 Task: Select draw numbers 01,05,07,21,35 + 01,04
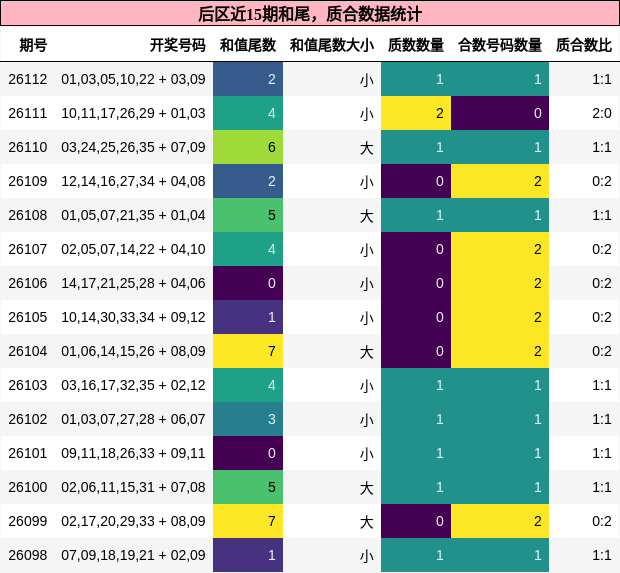(x=133, y=215)
